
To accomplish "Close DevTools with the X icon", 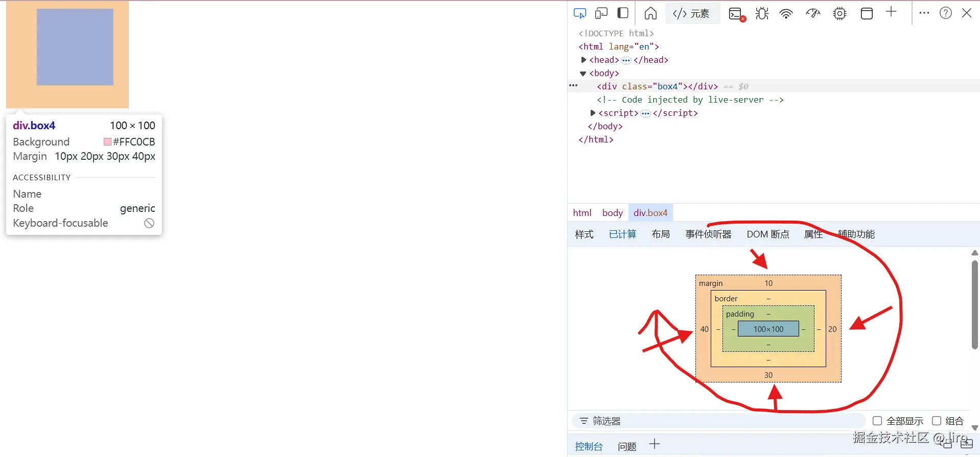I will pos(967,13).
